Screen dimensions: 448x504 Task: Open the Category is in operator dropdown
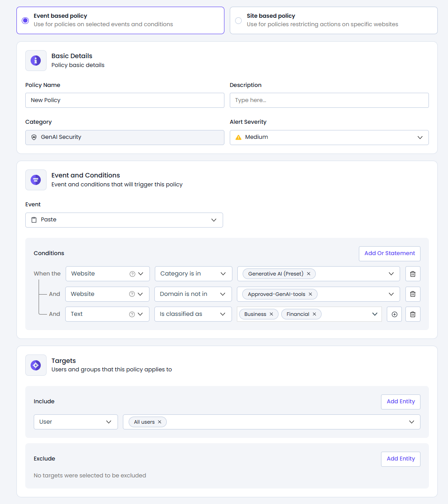193,274
